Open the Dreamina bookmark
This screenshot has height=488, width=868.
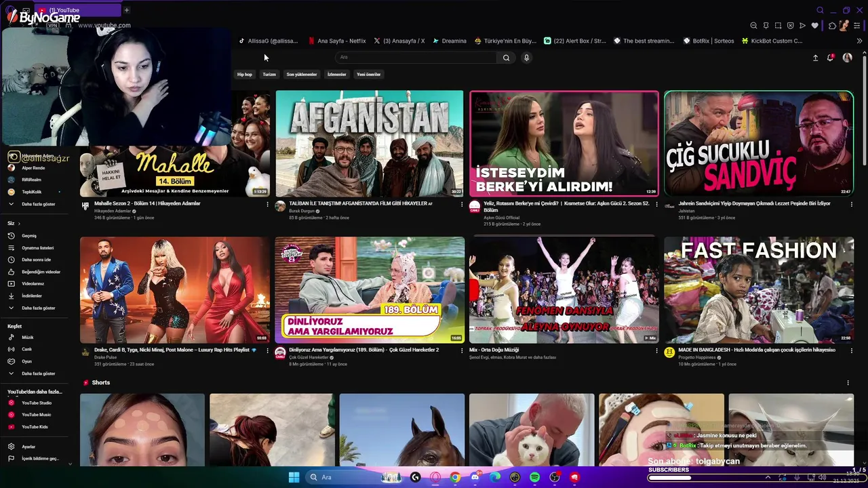tap(450, 41)
